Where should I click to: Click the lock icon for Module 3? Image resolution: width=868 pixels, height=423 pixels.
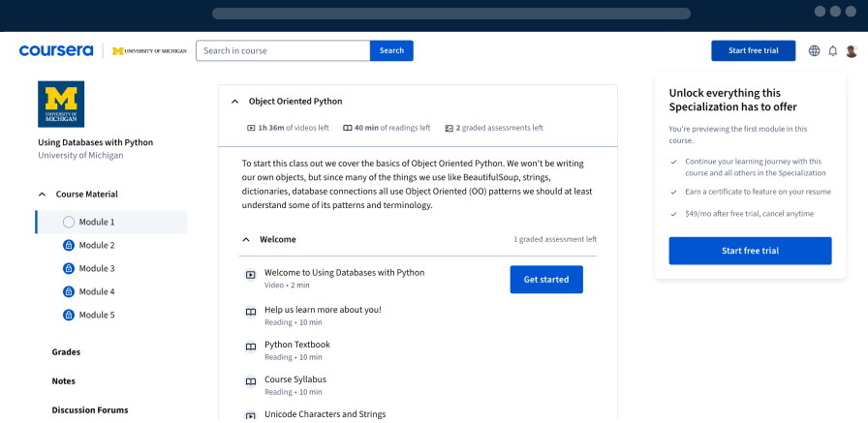click(x=69, y=268)
